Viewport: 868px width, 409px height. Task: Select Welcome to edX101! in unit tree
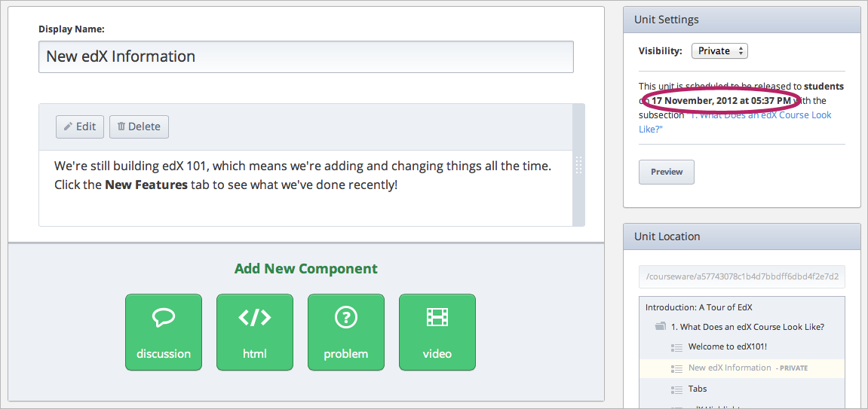coord(727,347)
